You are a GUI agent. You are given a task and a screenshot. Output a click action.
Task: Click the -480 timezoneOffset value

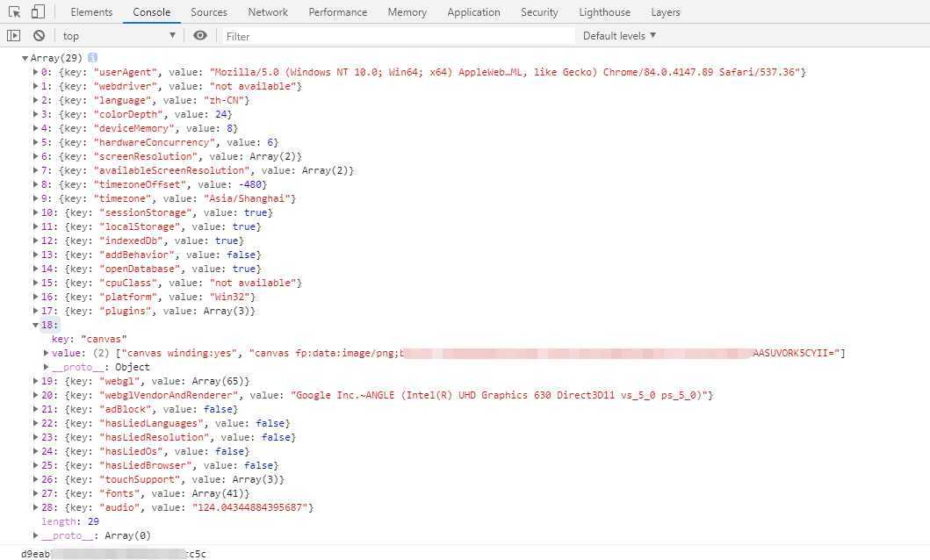click(x=249, y=184)
